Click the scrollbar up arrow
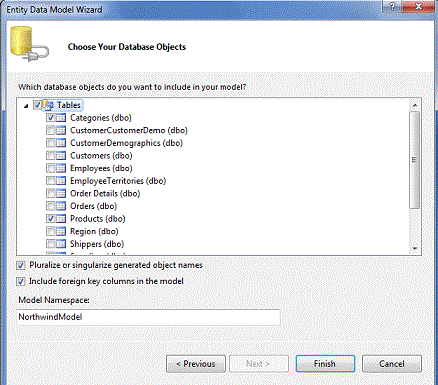Image resolution: width=438 pixels, height=385 pixels. [x=415, y=105]
